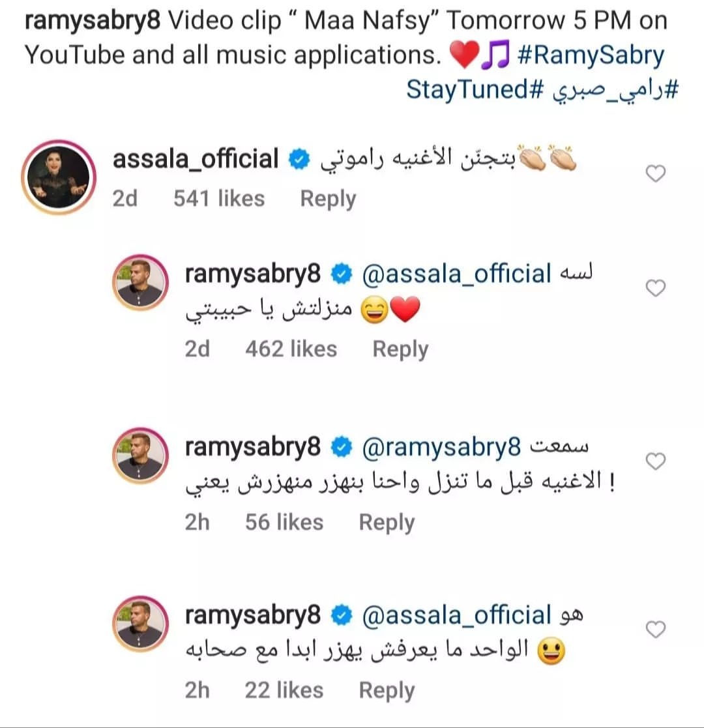Viewport: 704px width, 728px height.
Task: Open the #RamySabry hashtag
Action: click(x=592, y=55)
